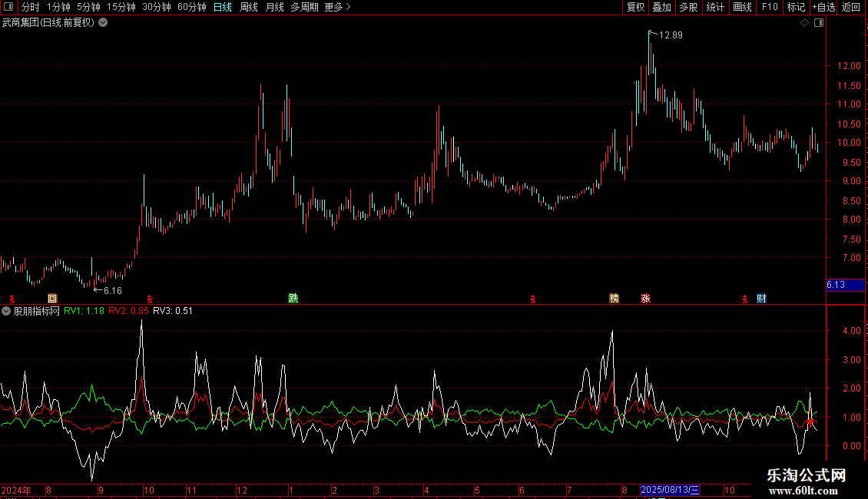Select the 日线 daily chart tab
Viewport: 868px width, 499px height.
coord(223,7)
